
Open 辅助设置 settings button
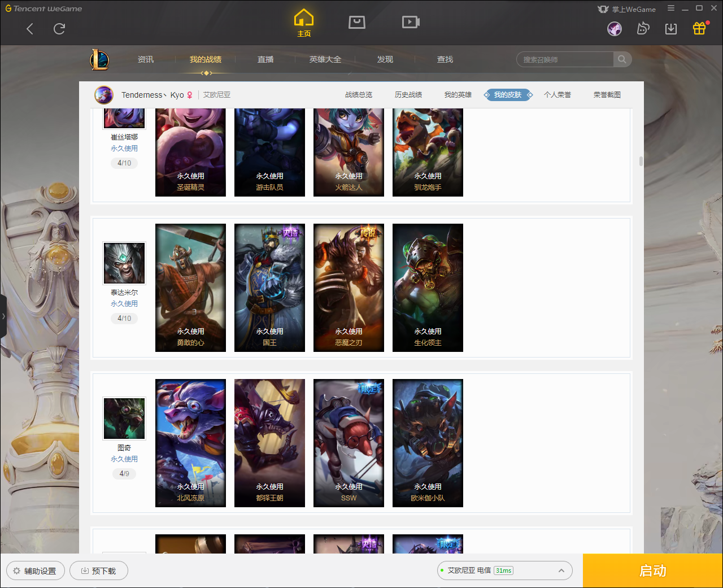click(36, 570)
